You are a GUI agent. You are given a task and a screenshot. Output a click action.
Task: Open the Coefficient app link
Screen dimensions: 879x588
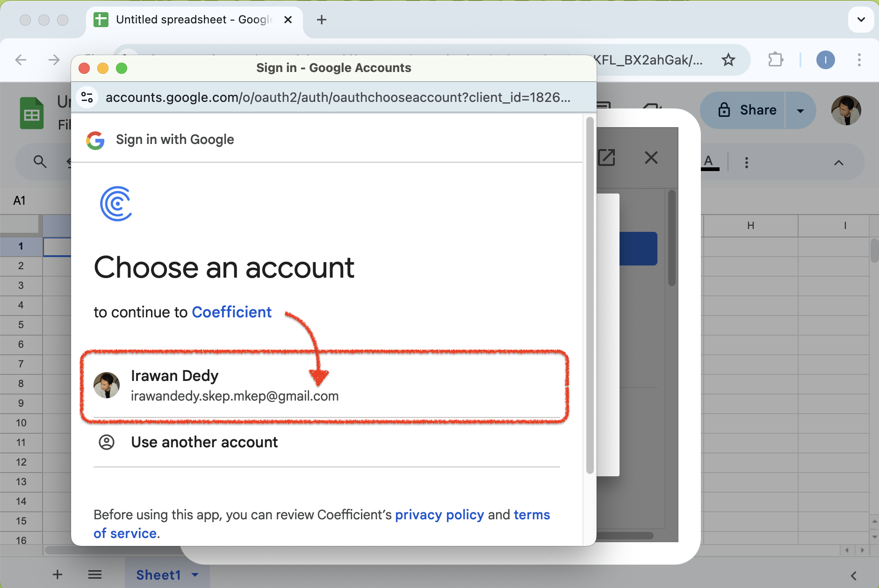click(231, 312)
